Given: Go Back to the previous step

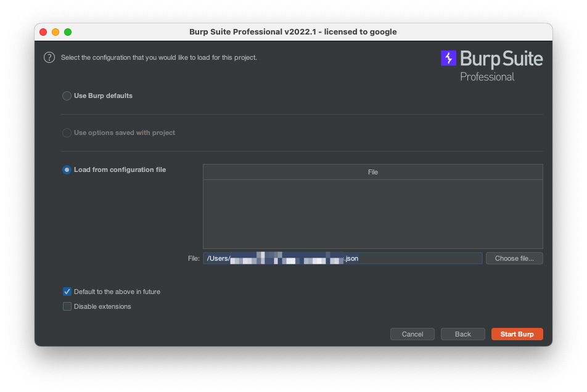Looking at the screenshot, I should [462, 334].
